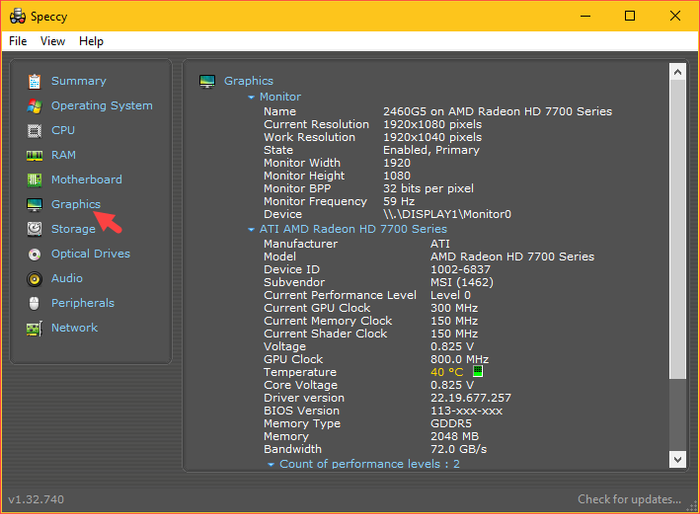Click the 40 °C temperature value
The image size is (700, 514).
coord(447,372)
